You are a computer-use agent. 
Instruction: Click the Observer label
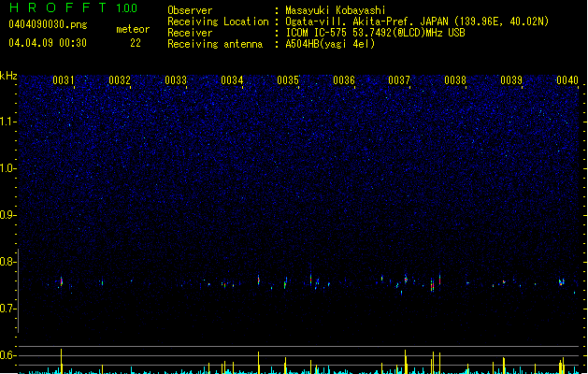(190, 10)
